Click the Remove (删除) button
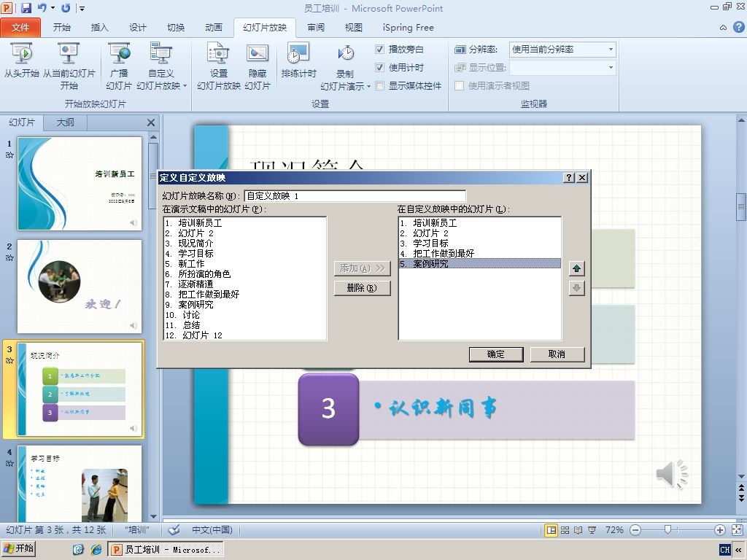The image size is (747, 560). [362, 287]
